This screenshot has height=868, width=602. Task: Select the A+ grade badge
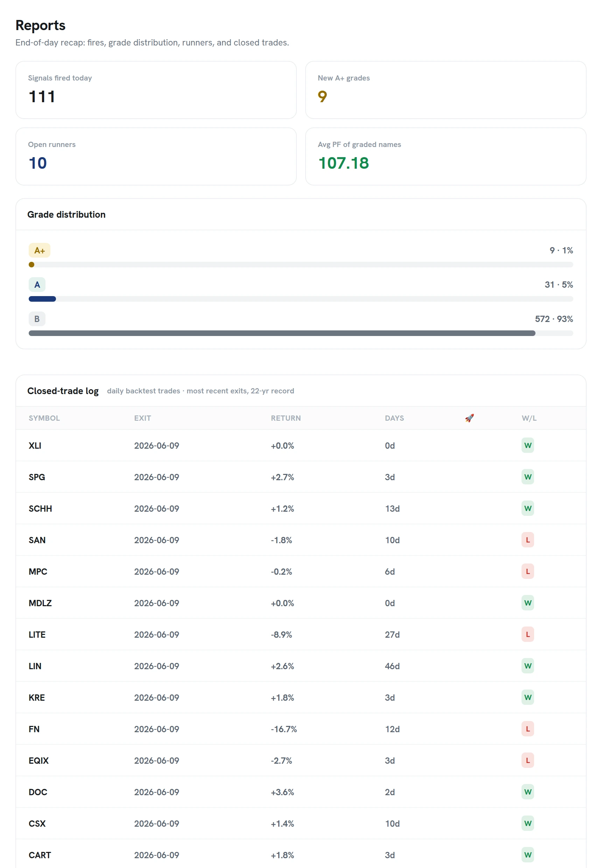[39, 250]
